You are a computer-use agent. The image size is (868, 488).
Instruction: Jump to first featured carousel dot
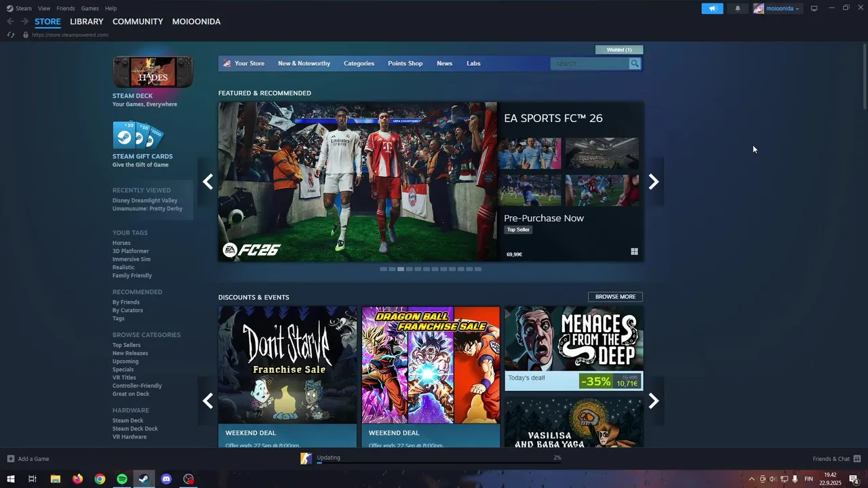coord(383,269)
